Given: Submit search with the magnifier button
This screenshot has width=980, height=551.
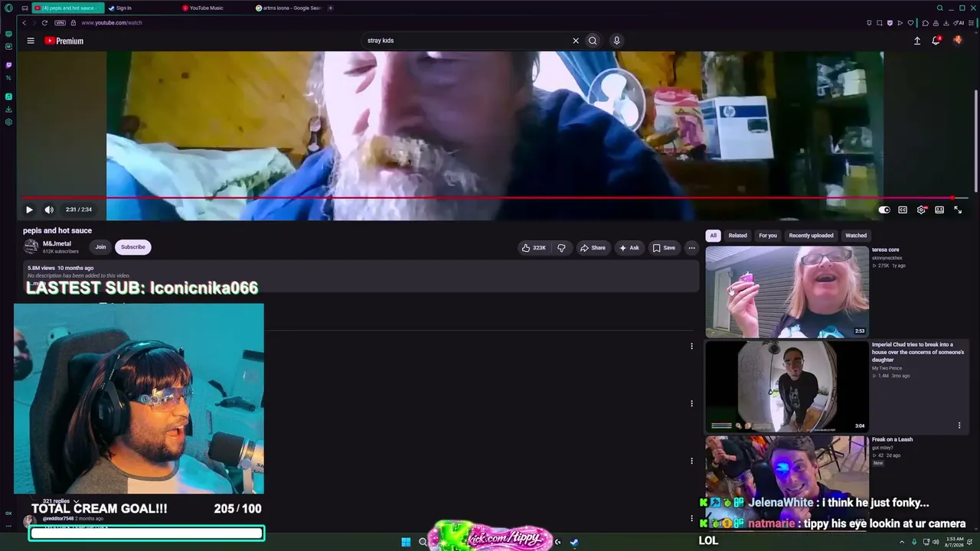Looking at the screenshot, I should 593,41.
